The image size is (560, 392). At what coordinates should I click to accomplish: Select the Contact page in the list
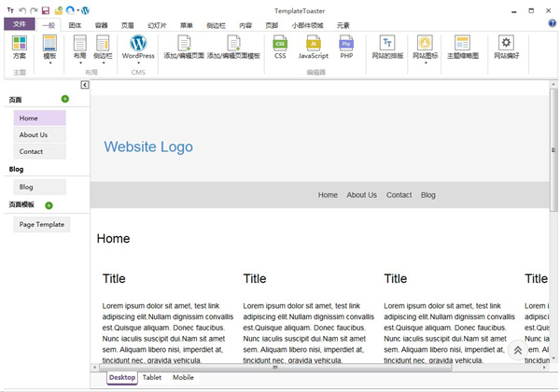tap(39, 151)
